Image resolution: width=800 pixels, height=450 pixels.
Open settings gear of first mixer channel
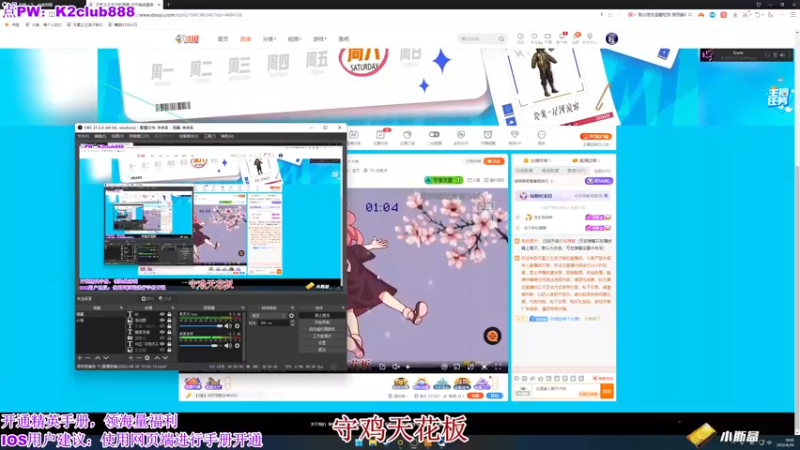pyautogui.click(x=237, y=326)
